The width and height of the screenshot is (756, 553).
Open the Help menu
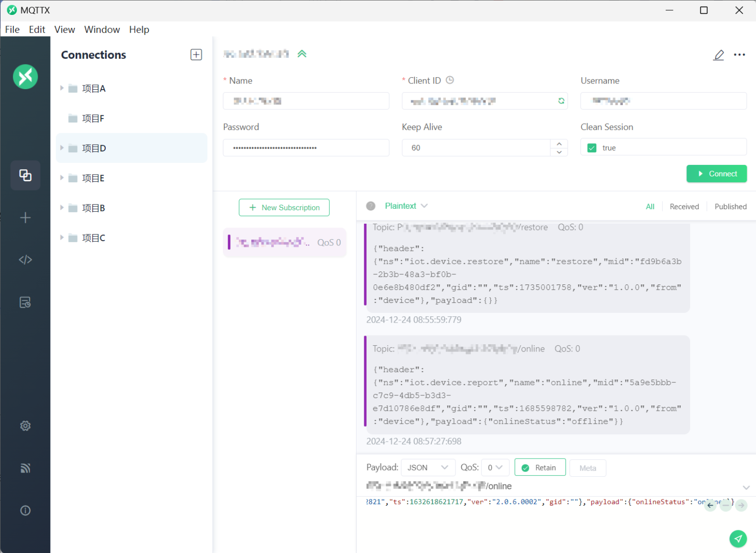(139, 29)
